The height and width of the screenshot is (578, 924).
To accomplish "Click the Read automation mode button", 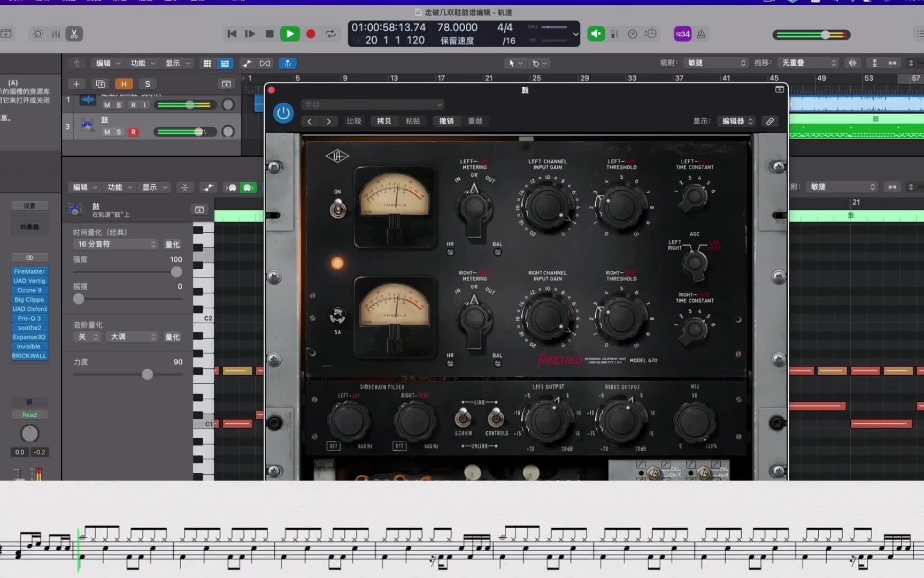I will pos(29,415).
